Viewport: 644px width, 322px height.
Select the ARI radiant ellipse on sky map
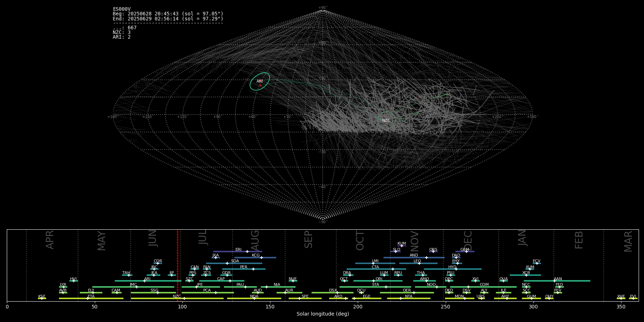tap(260, 82)
